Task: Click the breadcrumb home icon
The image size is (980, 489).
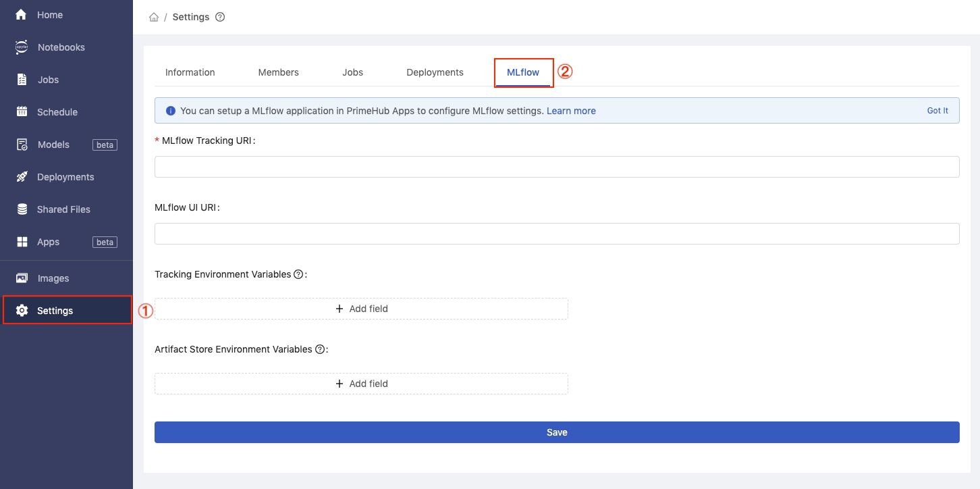Action: click(x=154, y=17)
